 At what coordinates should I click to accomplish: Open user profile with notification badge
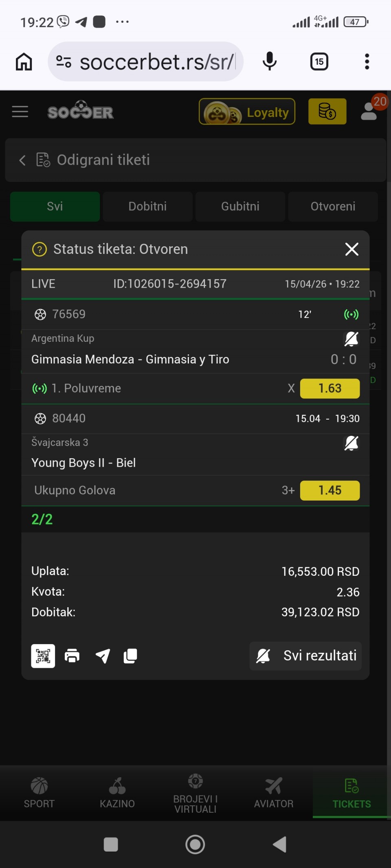click(x=370, y=112)
